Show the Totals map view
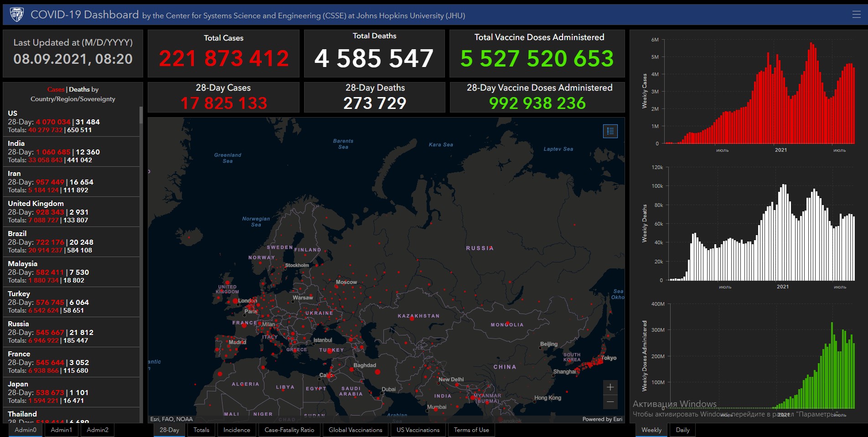 click(201, 430)
